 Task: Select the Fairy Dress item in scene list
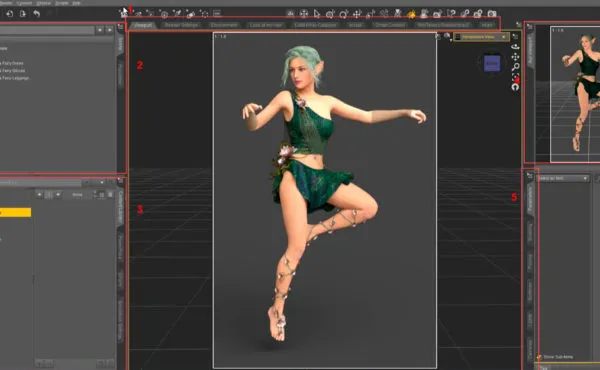[12, 63]
